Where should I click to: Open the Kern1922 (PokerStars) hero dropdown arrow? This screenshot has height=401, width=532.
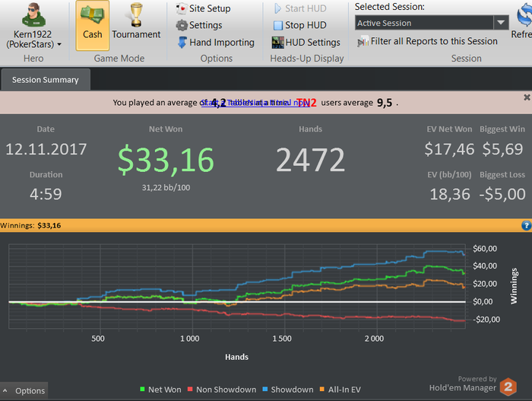point(59,44)
